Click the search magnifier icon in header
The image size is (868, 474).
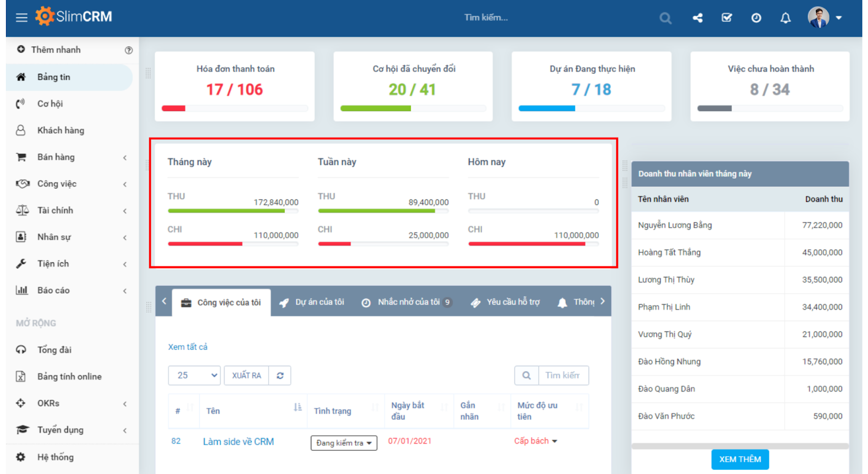(x=666, y=18)
